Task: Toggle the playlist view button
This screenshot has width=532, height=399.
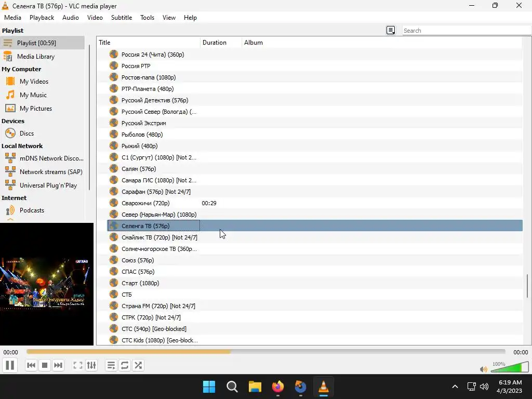Action: 111,365
